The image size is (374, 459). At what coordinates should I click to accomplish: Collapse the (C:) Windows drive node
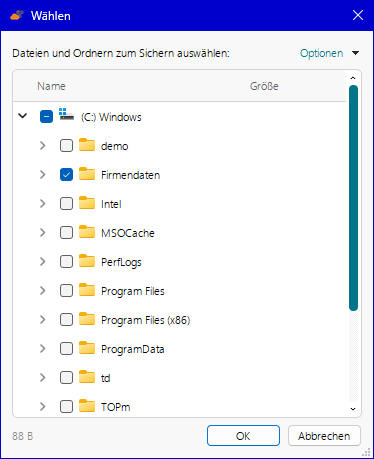tap(23, 116)
